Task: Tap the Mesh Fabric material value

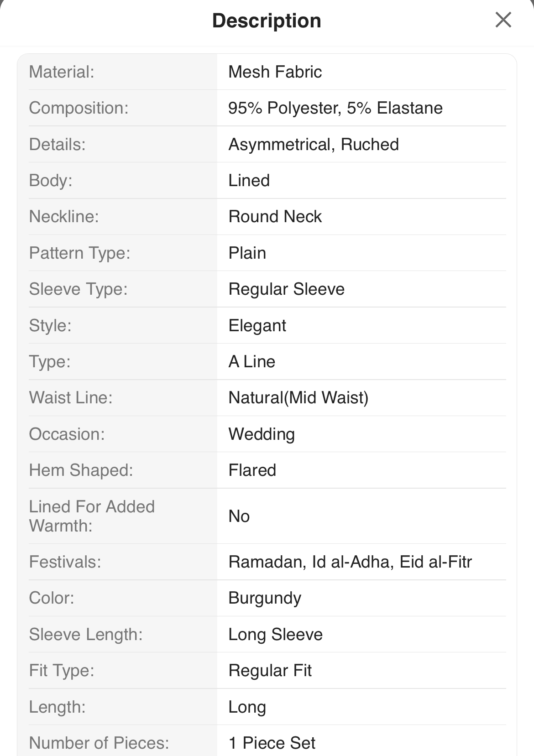Action: [275, 72]
